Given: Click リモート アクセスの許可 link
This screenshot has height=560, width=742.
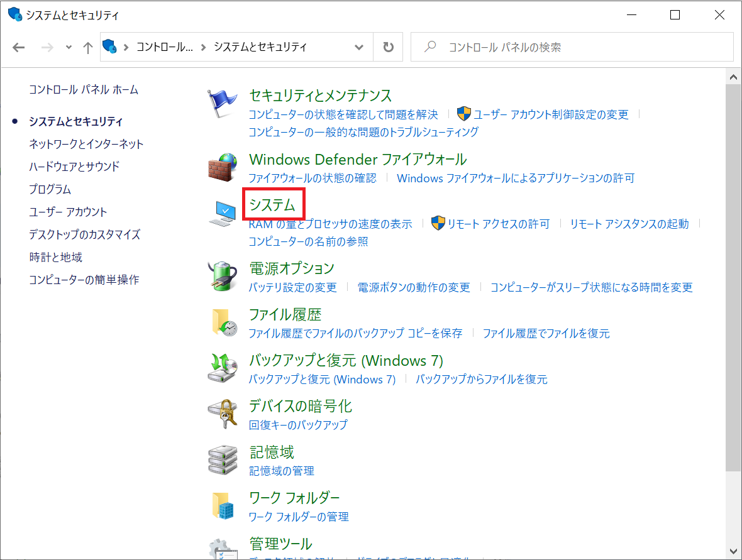Looking at the screenshot, I should tap(499, 224).
